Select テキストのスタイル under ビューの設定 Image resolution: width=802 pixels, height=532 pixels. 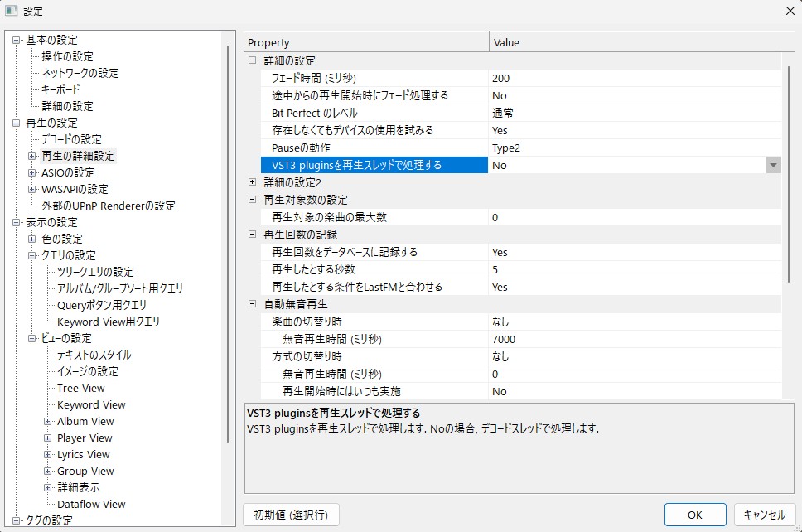point(94,355)
